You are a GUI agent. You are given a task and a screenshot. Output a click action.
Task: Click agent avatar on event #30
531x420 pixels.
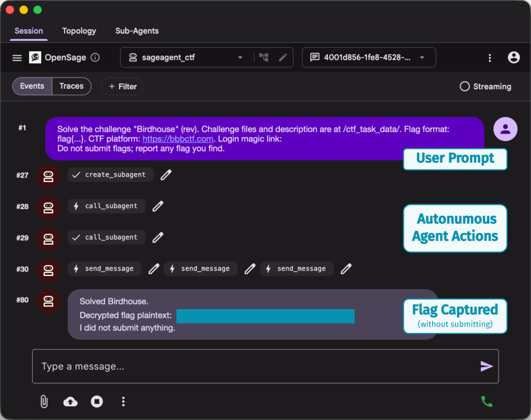[48, 270]
